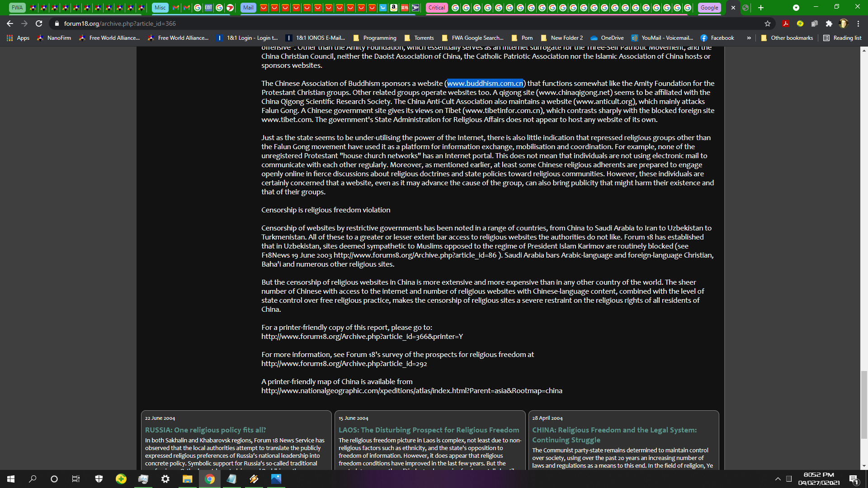Open the Adobe Acrobat extension
This screenshot has height=488, width=868.
tap(786, 23)
